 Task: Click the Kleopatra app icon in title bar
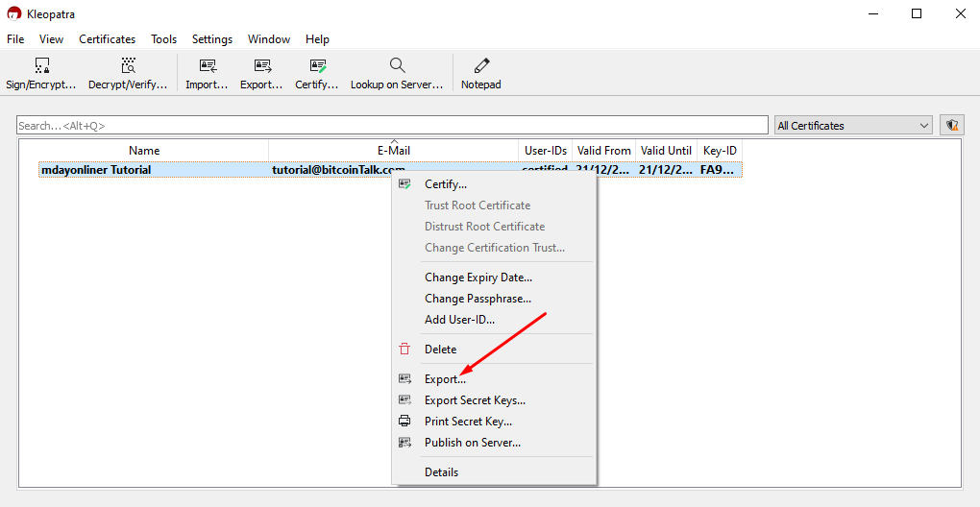pyautogui.click(x=14, y=13)
